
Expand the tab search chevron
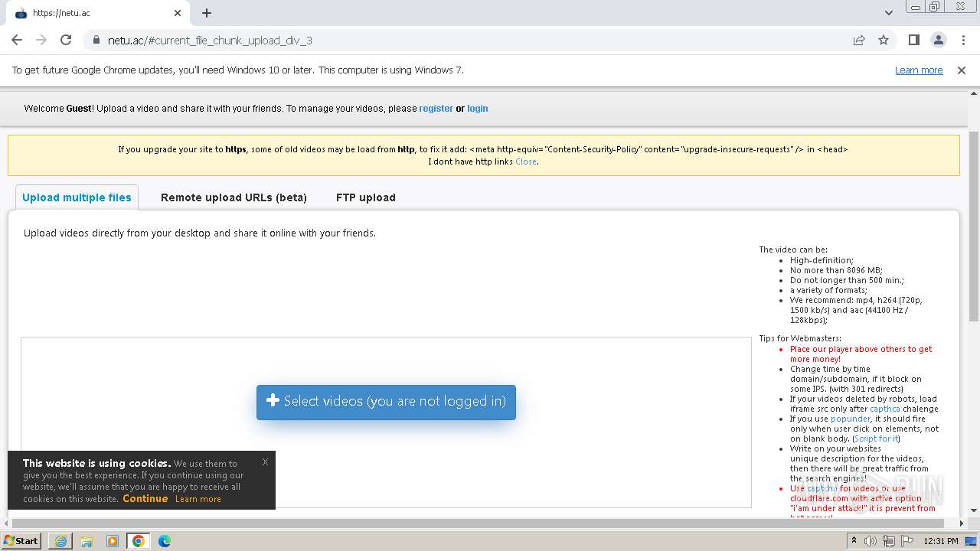tap(888, 13)
